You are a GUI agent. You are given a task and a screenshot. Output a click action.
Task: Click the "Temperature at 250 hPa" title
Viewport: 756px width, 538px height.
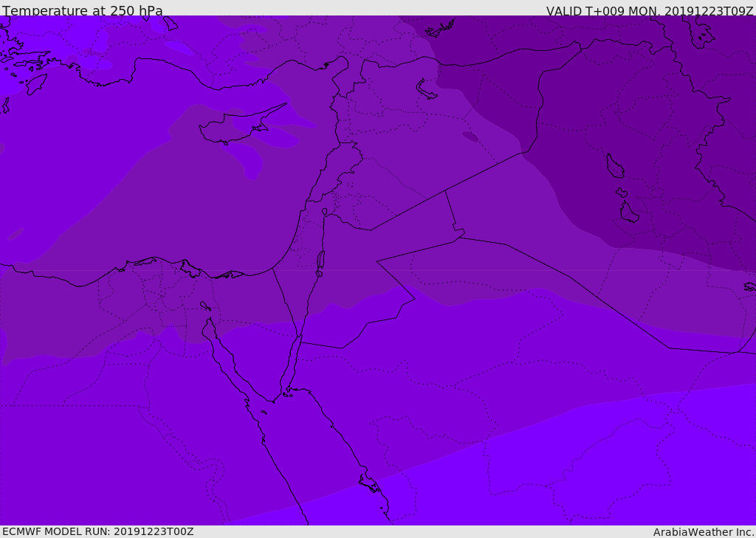coord(83,11)
